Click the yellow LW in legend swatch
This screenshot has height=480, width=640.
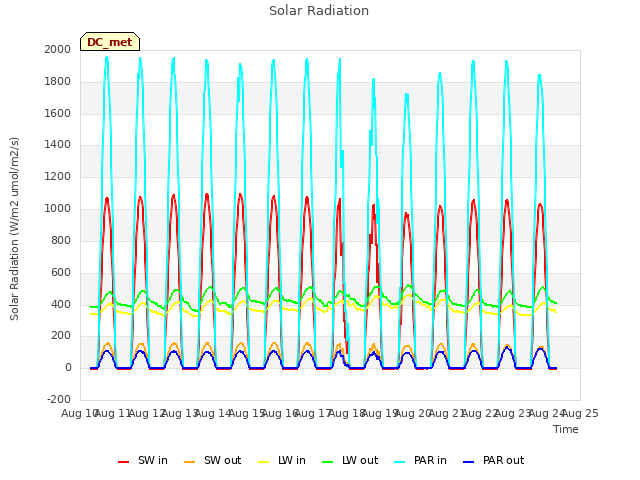(264, 462)
